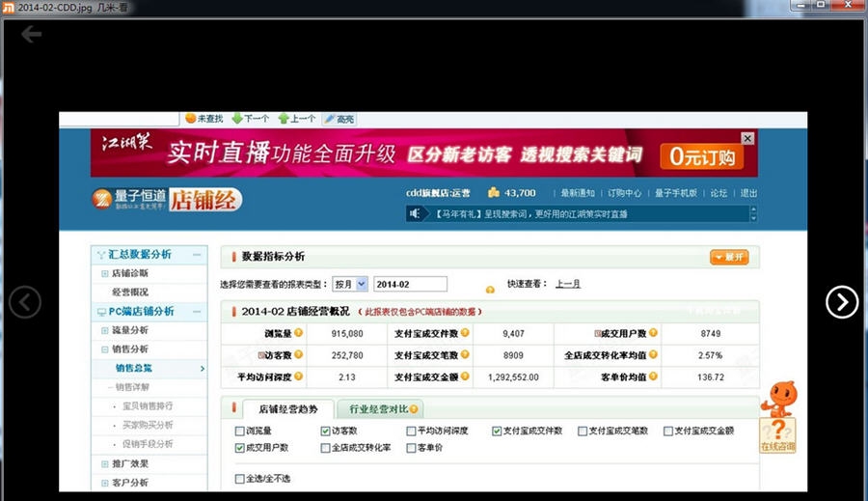The width and height of the screenshot is (868, 501).
Task: Click help icon next to 全店成交转化率均值
Action: coord(653,354)
